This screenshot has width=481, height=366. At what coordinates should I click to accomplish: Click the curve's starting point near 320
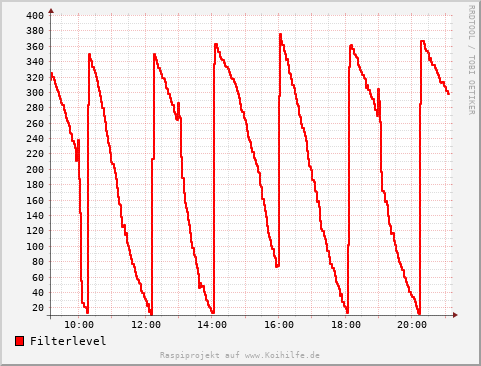51,74
